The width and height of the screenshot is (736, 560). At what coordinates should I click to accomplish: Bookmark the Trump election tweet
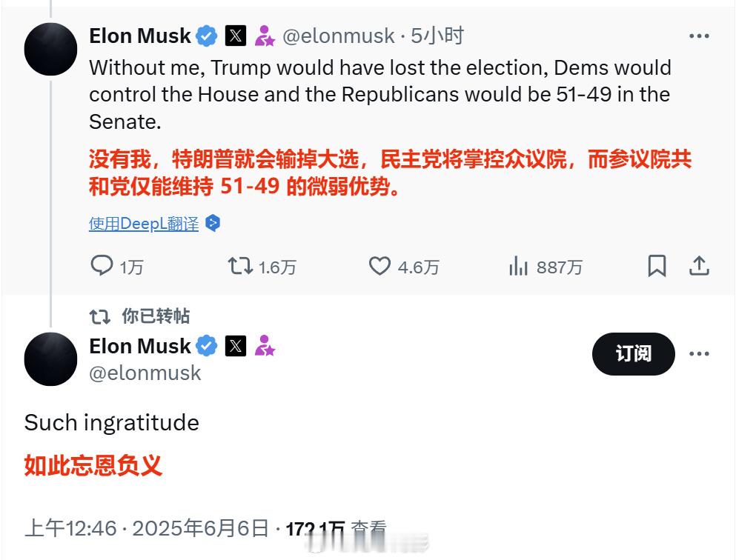pos(657,266)
